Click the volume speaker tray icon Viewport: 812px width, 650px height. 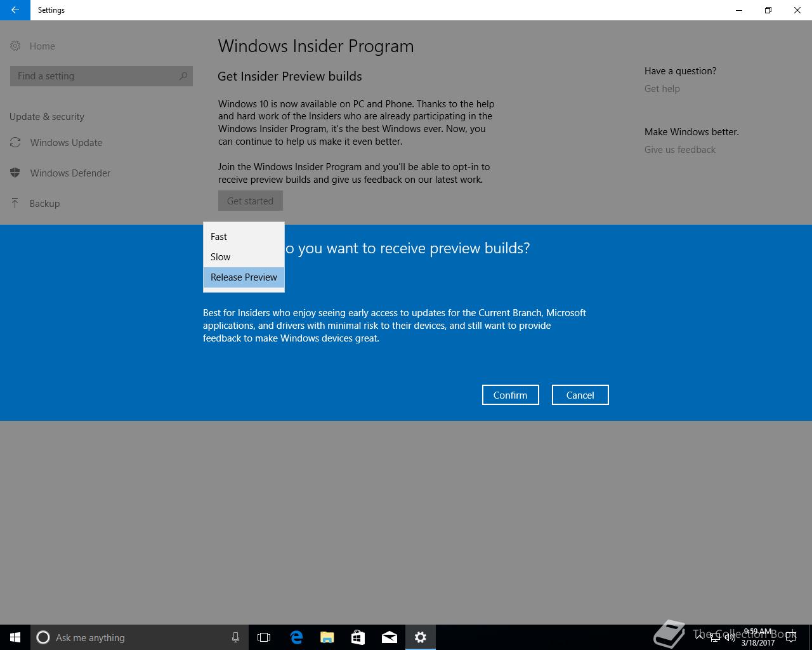(730, 637)
